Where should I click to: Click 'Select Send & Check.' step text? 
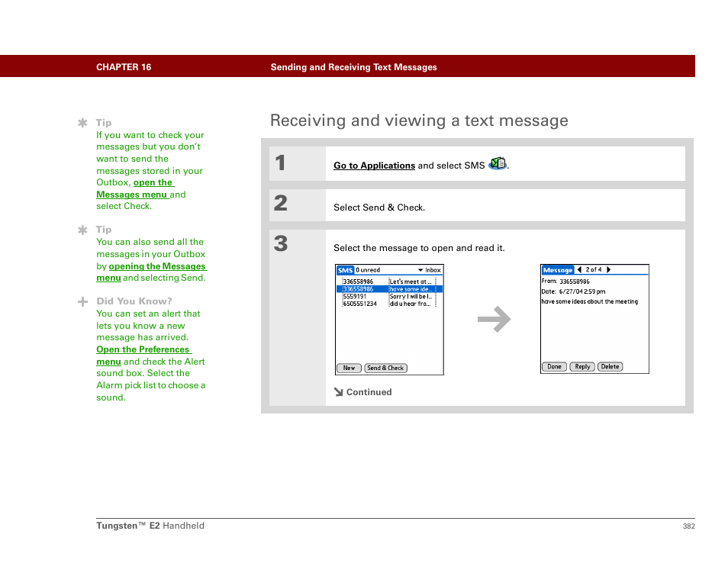[x=378, y=208]
